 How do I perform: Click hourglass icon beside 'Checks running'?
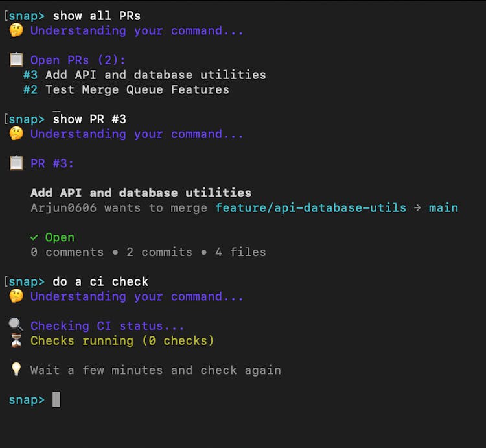16,340
